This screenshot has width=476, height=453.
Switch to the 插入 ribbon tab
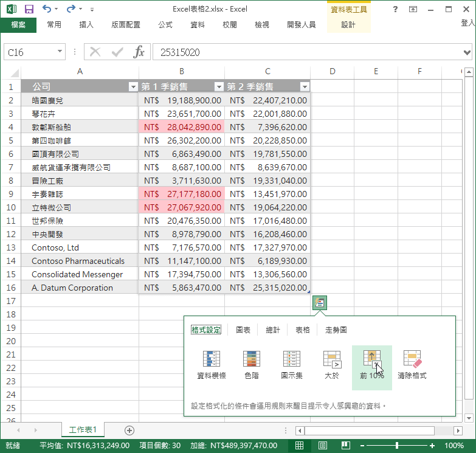click(86, 24)
